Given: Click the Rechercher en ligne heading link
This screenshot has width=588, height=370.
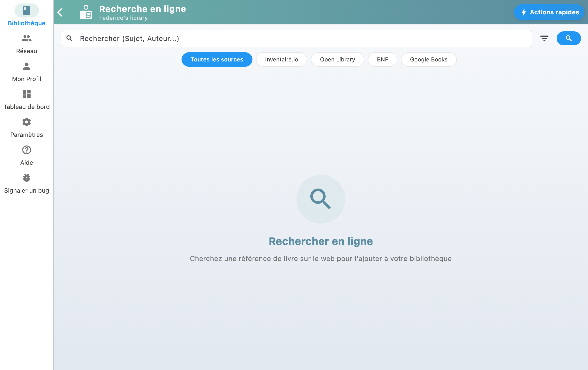Looking at the screenshot, I should pyautogui.click(x=321, y=241).
